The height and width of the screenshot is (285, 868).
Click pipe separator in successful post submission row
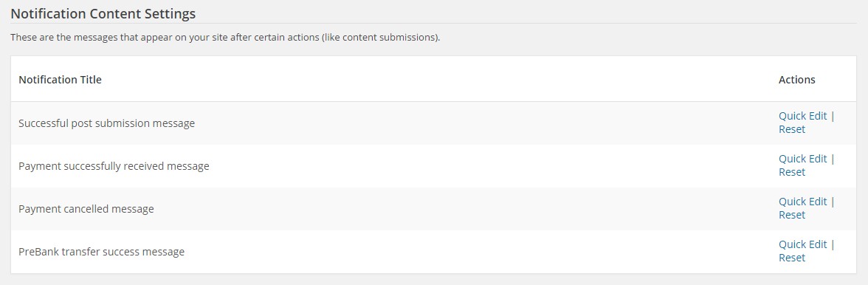click(x=832, y=116)
